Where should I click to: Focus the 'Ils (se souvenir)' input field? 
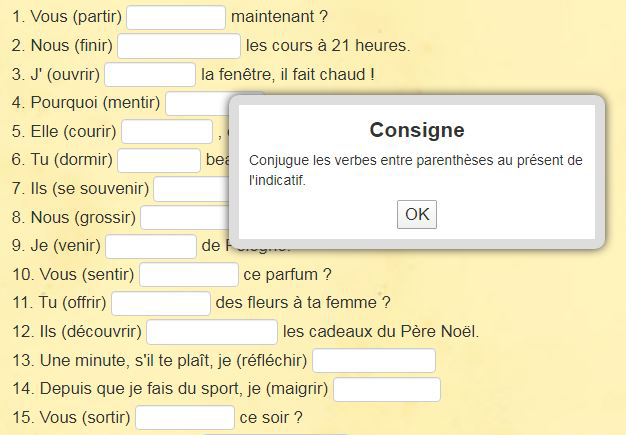pos(191,189)
